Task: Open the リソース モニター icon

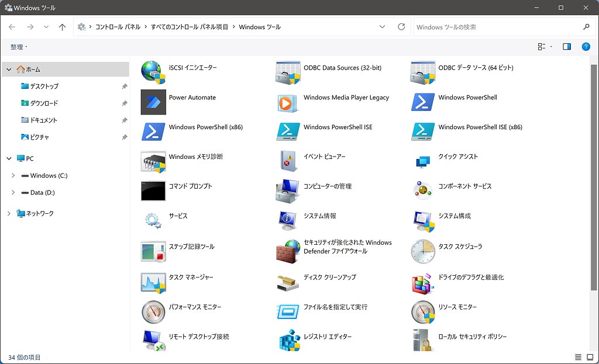Action: pos(422,312)
